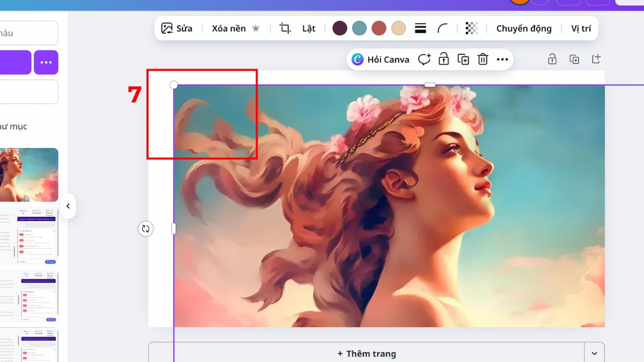Select the Crop tool
Screen dimensions: 644x362
click(x=285, y=27)
